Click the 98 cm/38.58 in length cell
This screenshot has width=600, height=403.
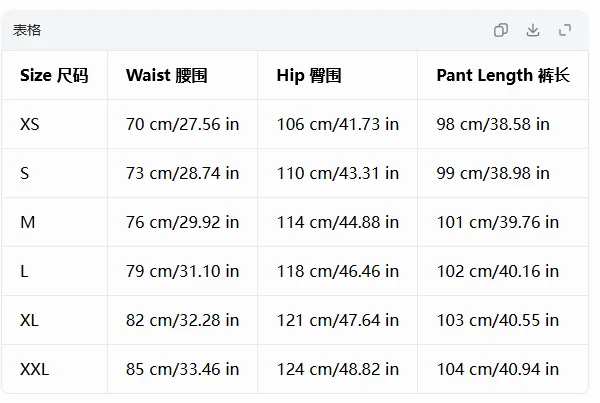coord(493,124)
